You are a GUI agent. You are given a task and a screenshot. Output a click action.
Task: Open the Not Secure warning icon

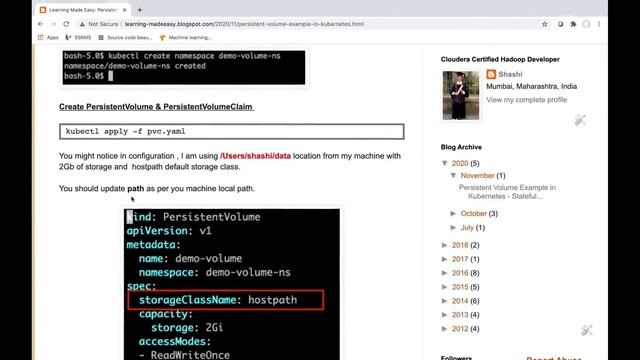point(82,24)
